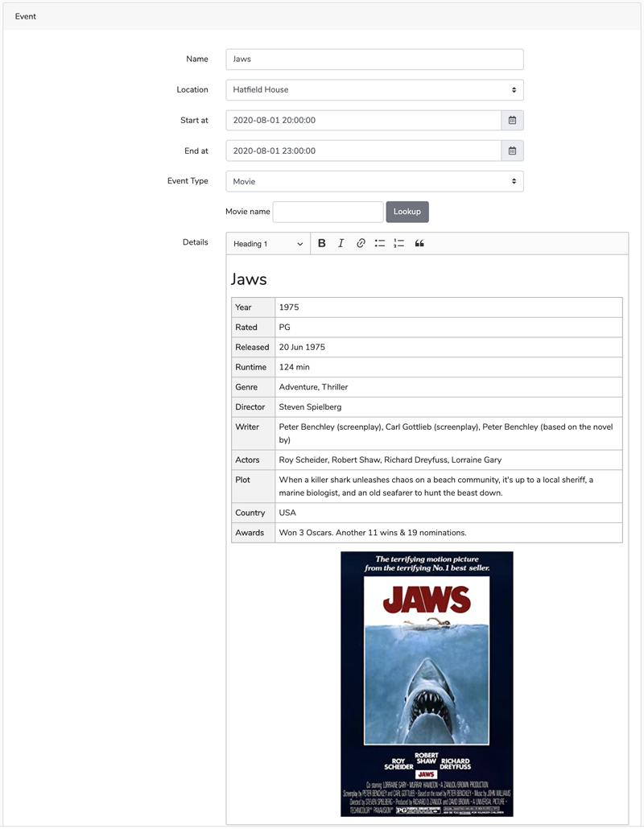644x829 pixels.
Task: Open calendar picker for Start at
Action: click(512, 121)
